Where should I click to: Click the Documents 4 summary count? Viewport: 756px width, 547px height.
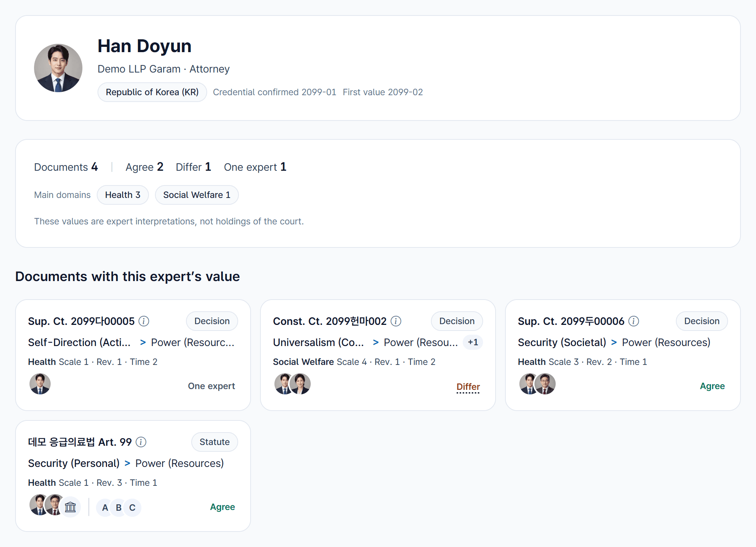[66, 167]
